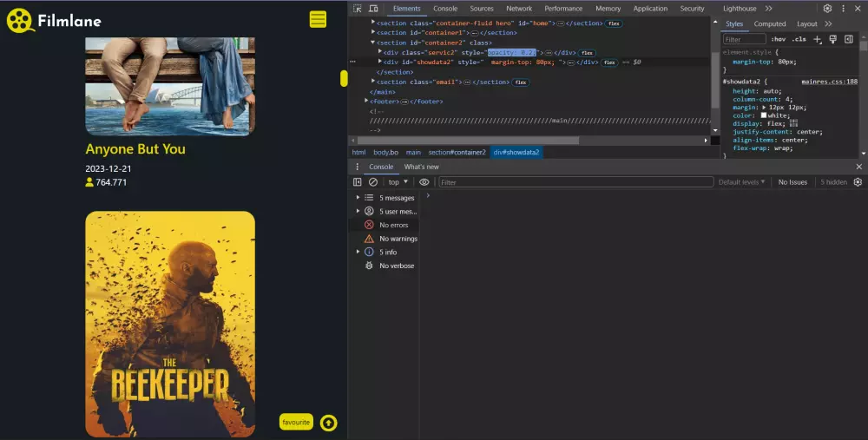Screen dimensions: 868x440
Task: Click the elements panel horizontal scrollbar
Action: point(468,141)
